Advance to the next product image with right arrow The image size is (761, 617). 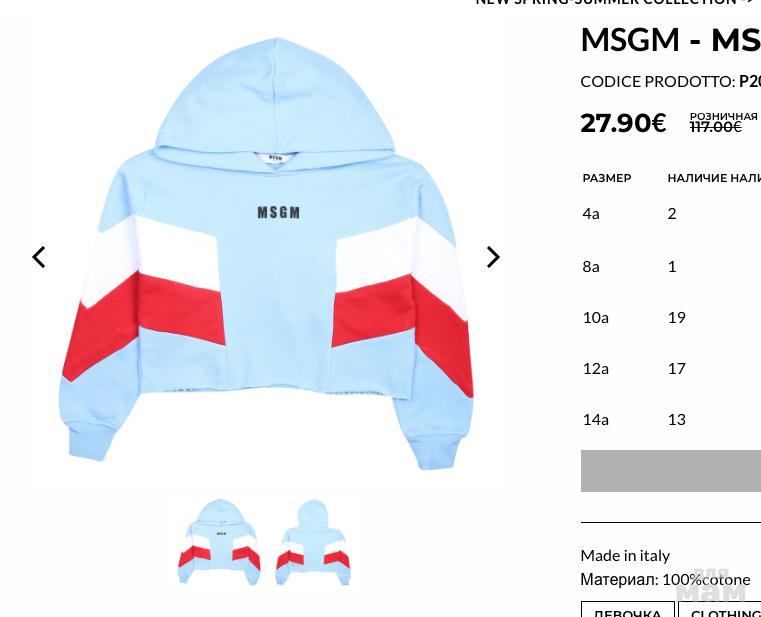493,257
